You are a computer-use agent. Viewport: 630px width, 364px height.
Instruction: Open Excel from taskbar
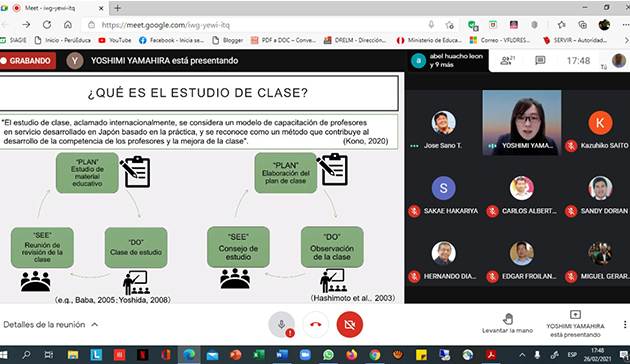click(259, 355)
